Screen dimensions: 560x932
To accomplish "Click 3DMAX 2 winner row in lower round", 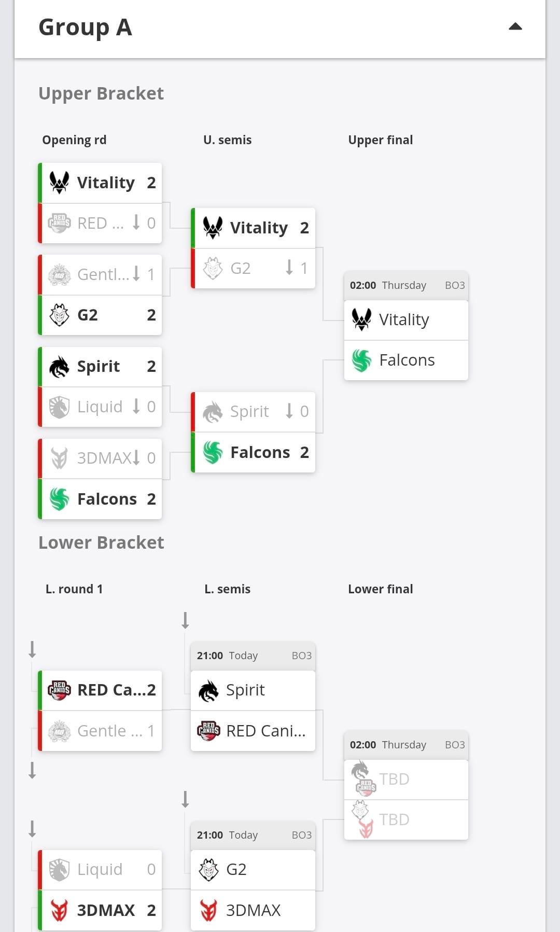I will 101,910.
